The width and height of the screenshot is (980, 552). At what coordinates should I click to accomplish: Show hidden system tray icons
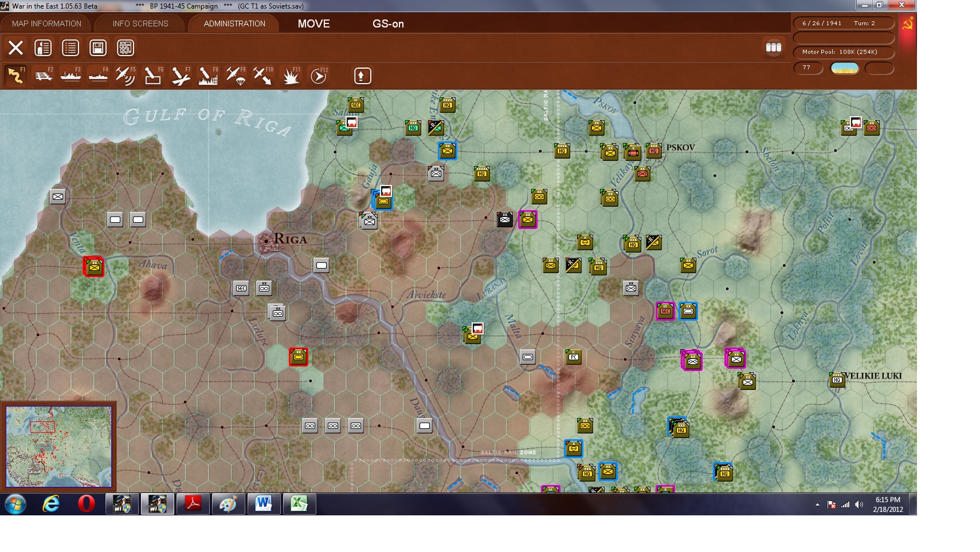[x=817, y=504]
